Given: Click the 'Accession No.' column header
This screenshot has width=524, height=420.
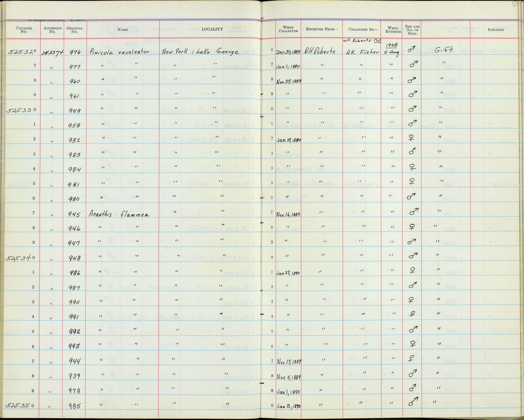Looking at the screenshot, I should click(52, 30).
